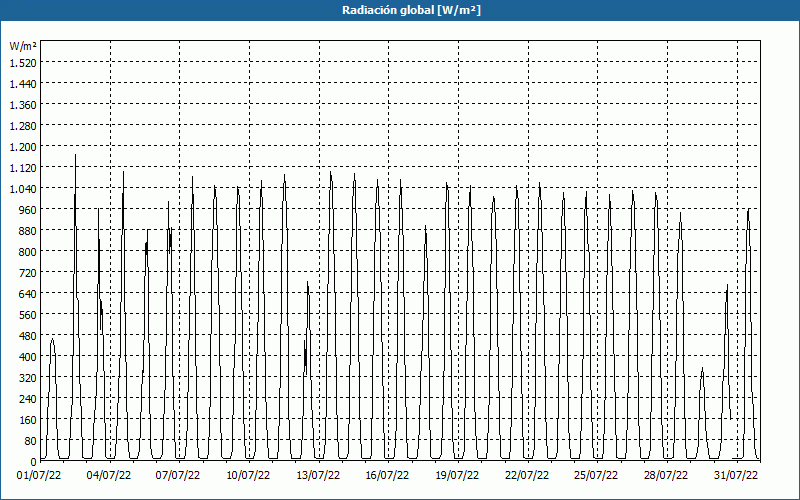Click the 16/07/22 date label
The width and height of the screenshot is (800, 500).
387,476
